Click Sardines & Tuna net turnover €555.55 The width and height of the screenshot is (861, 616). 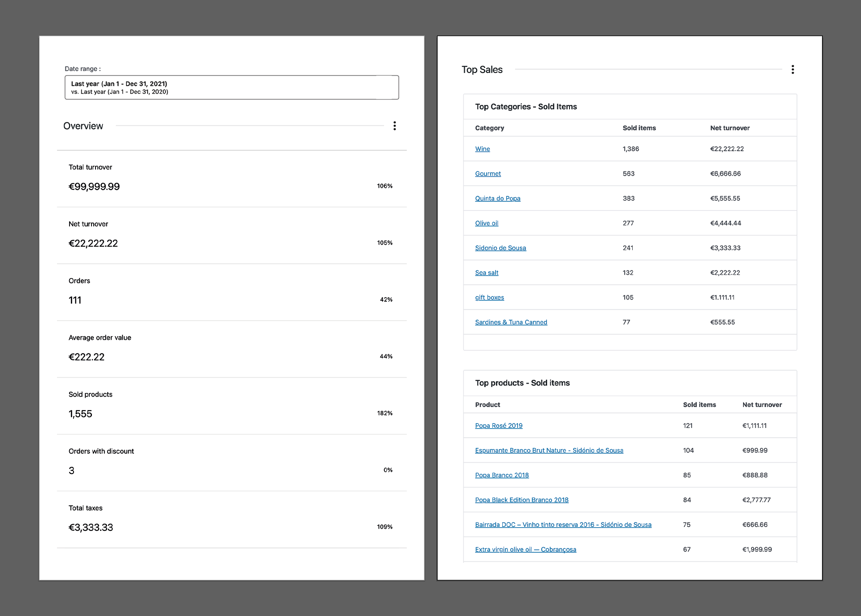coord(722,322)
